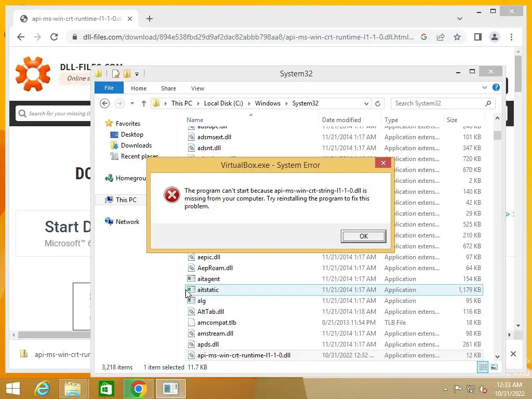Click the Search System32 field
Screen dimensions: 532x399
point(443,103)
